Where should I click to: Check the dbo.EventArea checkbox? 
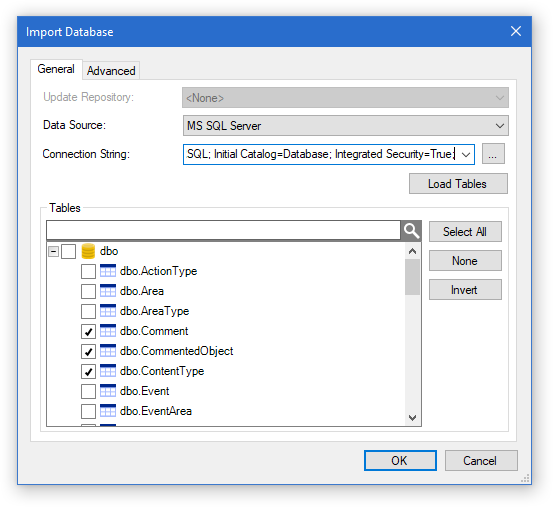coord(88,411)
